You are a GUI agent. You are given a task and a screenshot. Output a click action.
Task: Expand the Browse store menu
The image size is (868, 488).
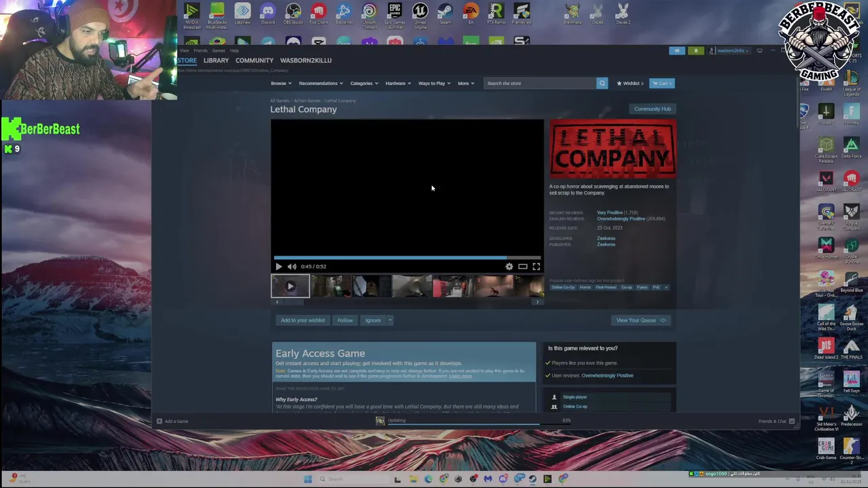(x=281, y=83)
